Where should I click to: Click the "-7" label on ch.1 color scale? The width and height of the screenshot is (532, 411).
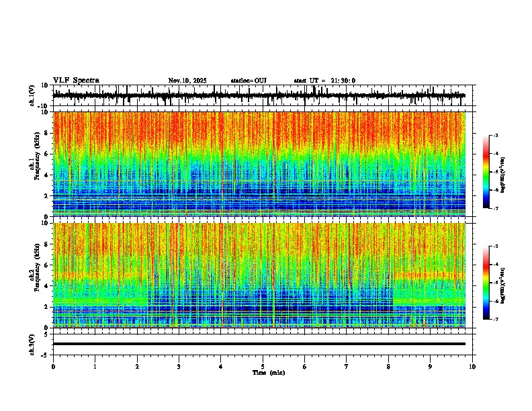tap(495, 208)
